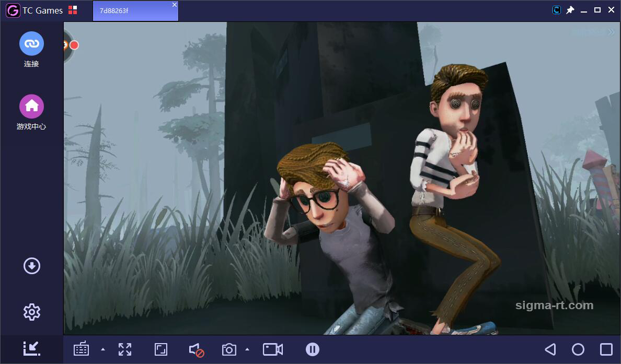Screen dimensions: 621x364
Task: Tap the Android recent apps square
Action: (x=606, y=349)
